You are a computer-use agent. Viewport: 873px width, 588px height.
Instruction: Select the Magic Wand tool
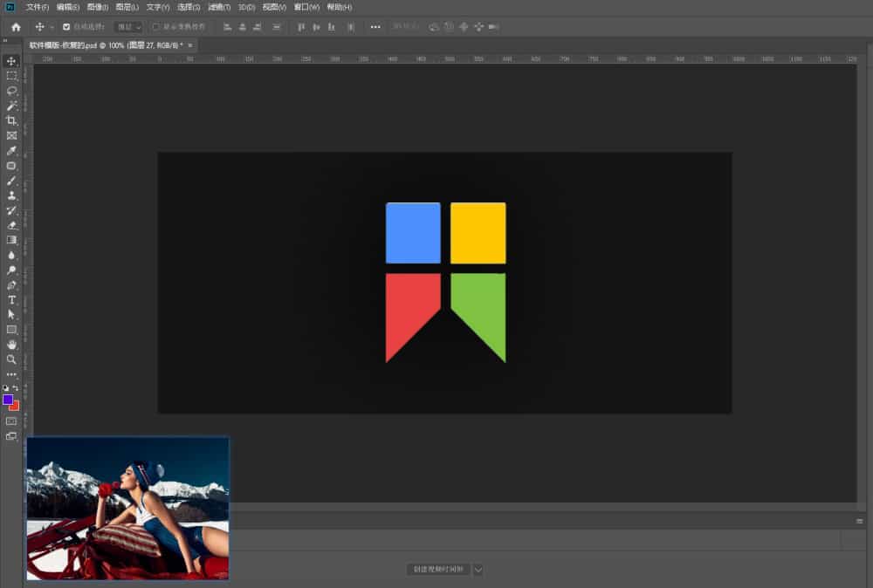[x=11, y=106]
